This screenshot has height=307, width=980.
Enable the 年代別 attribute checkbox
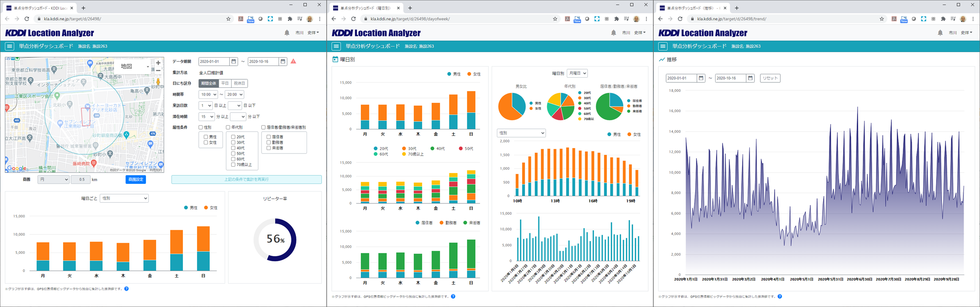coord(228,127)
